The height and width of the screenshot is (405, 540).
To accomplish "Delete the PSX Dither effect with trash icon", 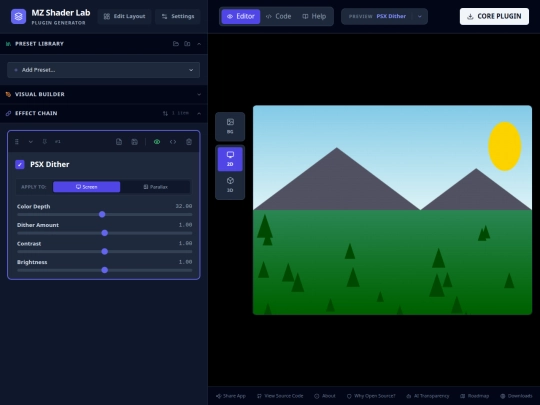I will [189, 142].
